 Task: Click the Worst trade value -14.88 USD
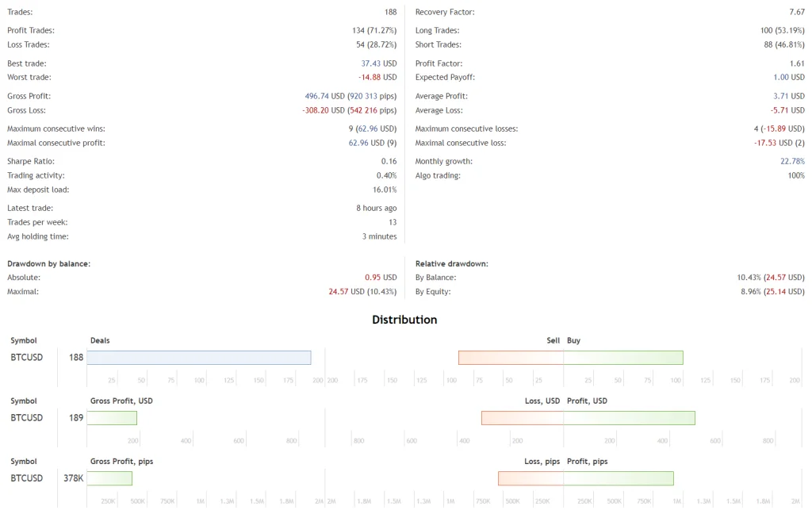click(x=377, y=77)
